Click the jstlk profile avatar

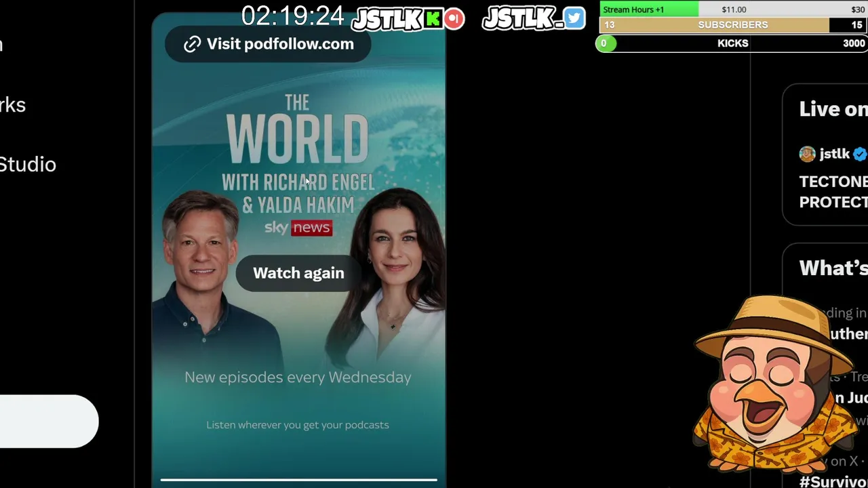coord(807,154)
